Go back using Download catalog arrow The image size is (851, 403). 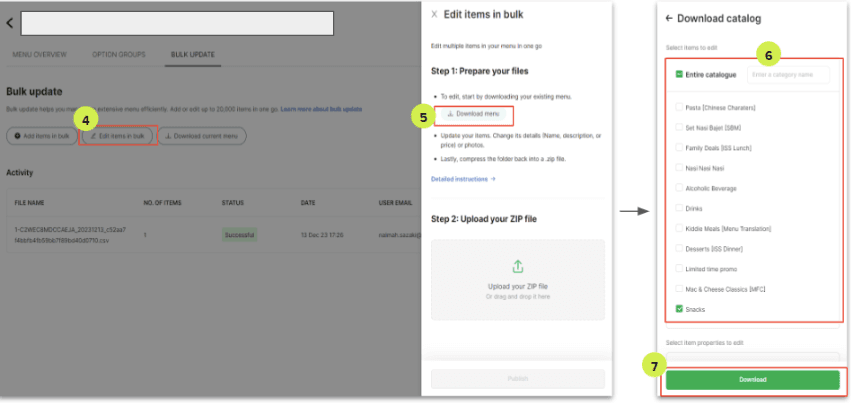click(669, 18)
